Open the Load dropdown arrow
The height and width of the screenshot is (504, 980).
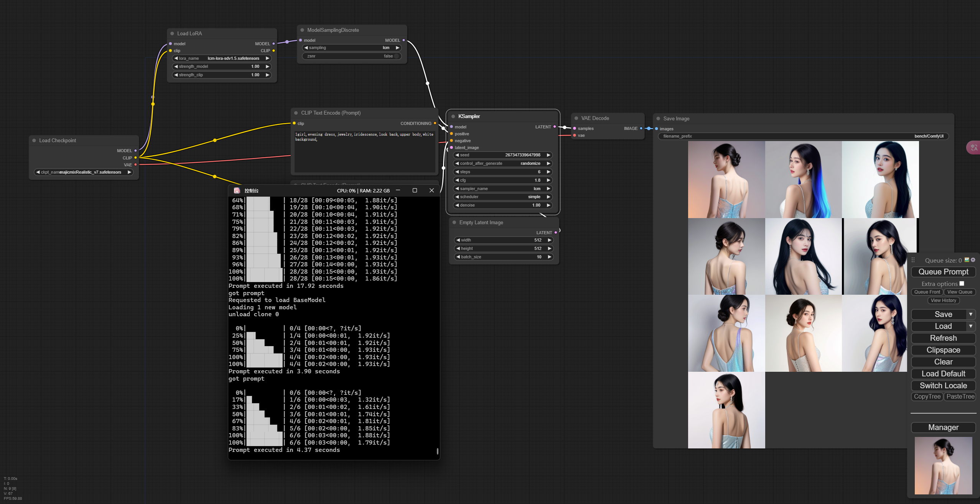[970, 326]
